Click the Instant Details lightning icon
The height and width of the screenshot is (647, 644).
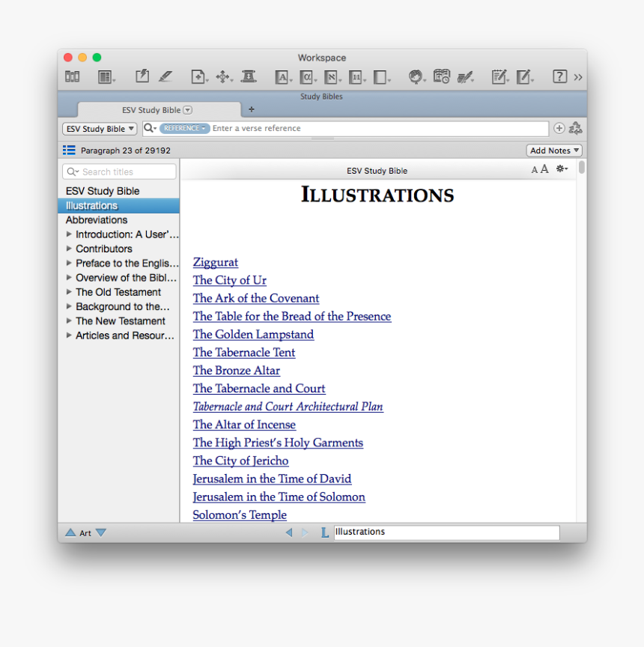142,76
